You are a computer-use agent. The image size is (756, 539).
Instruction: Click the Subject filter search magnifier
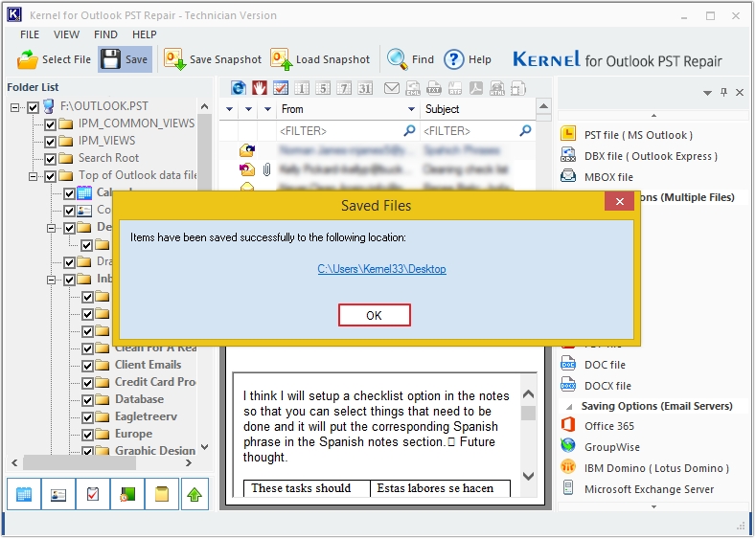(525, 130)
